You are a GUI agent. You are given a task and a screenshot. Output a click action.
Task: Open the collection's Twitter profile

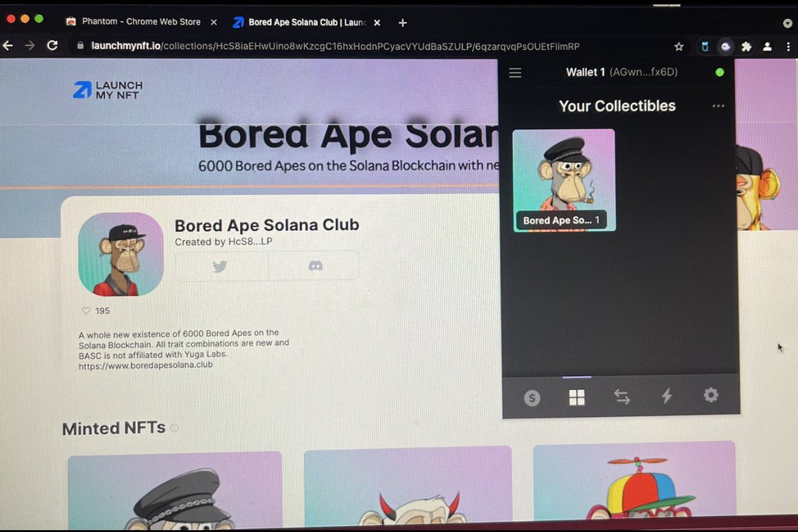[219, 265]
